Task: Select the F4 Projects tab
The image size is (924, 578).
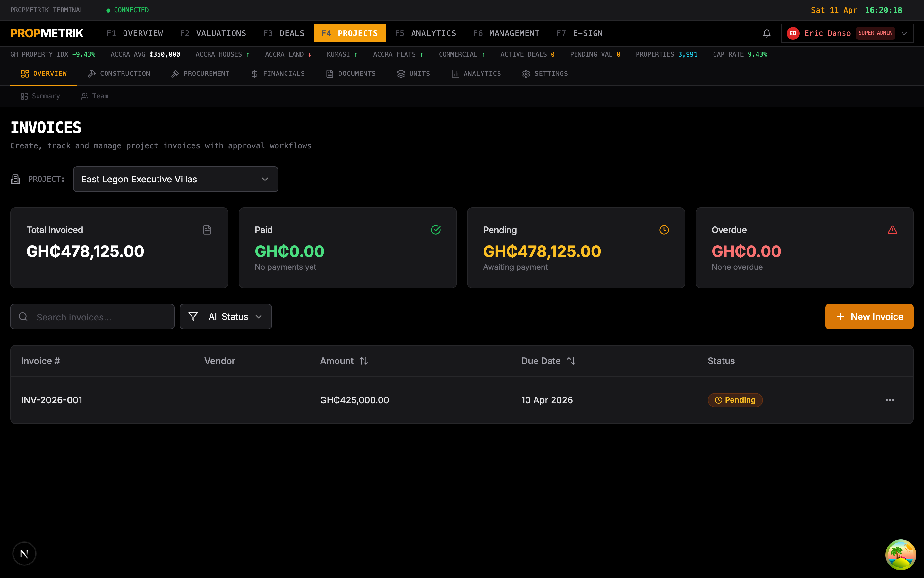Action: 349,33
